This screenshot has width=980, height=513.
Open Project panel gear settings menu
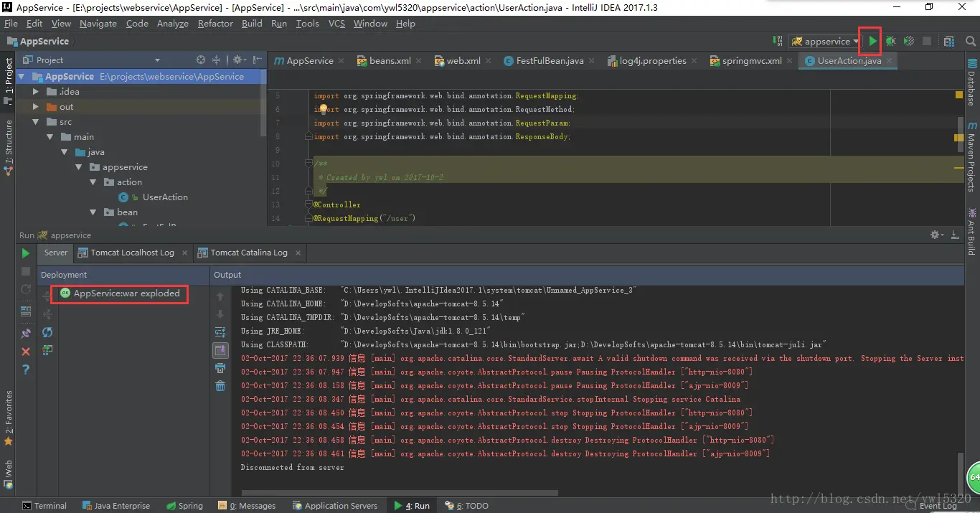click(238, 60)
